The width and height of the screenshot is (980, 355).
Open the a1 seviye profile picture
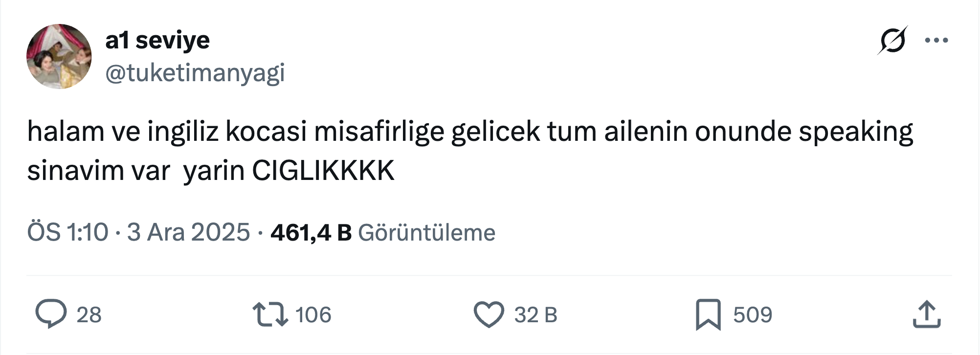coord(59,56)
